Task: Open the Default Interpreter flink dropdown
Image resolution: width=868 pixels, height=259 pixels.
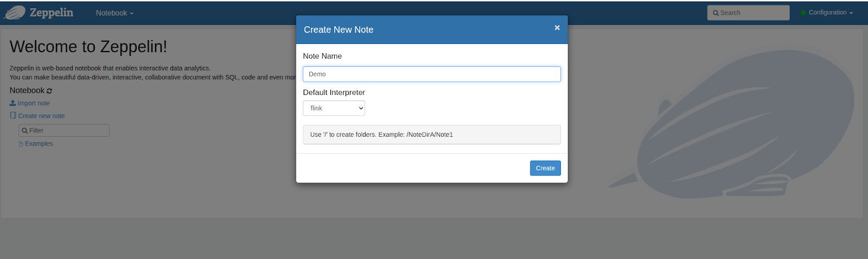Action: 334,108
